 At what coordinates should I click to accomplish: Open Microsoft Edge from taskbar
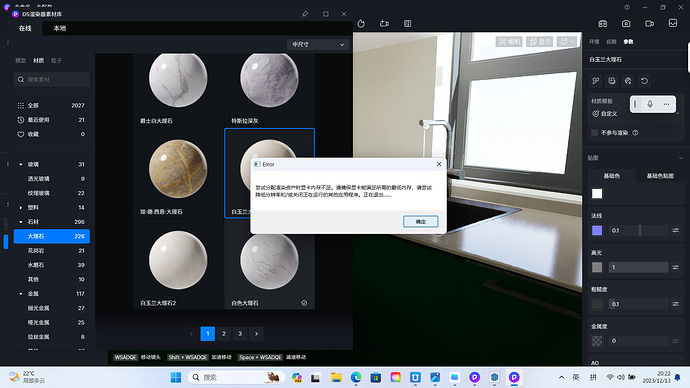click(x=356, y=377)
